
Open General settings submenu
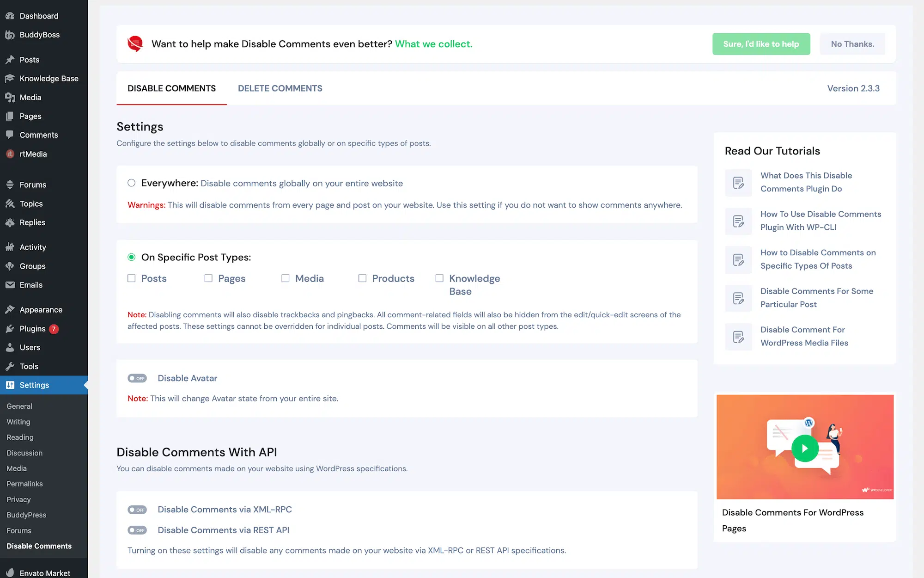coord(19,406)
